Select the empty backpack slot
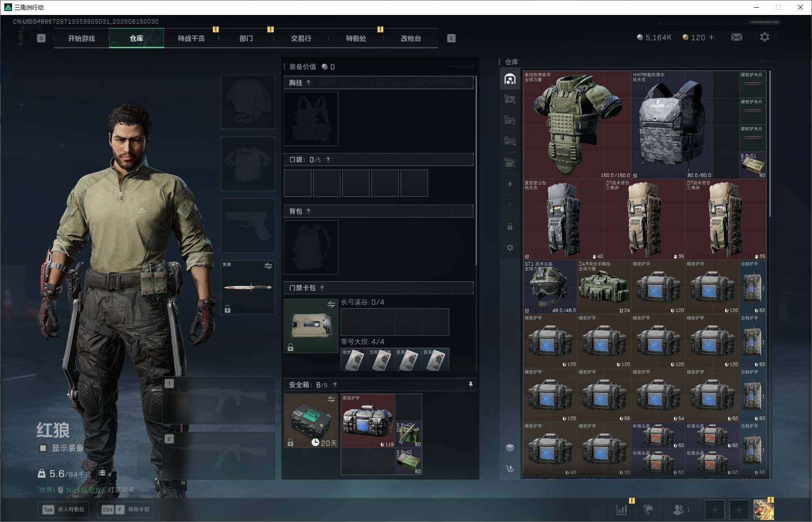The height and width of the screenshot is (522, 812). 311,247
